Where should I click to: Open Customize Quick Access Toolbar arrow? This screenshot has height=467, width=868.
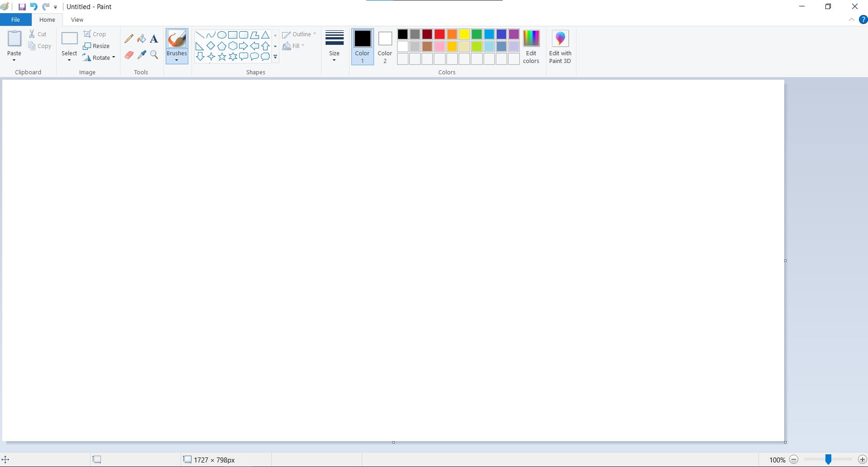point(56,7)
